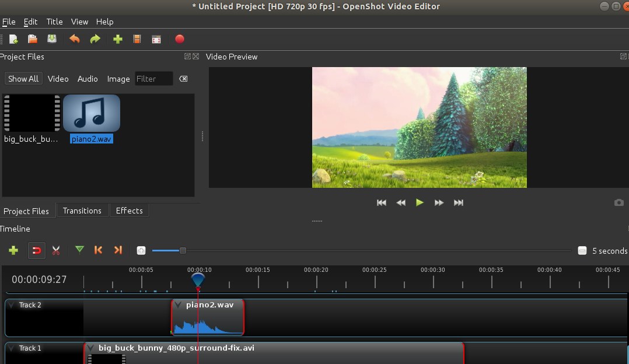This screenshot has width=629, height=364.
Task: Click the 5 seconds zoom label
Action: pos(610,251)
